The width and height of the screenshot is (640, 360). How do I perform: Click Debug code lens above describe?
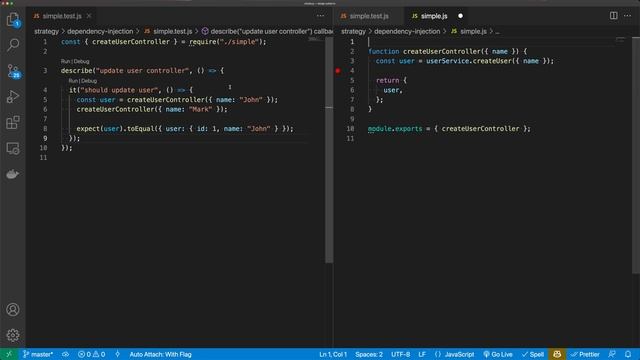coord(82,61)
